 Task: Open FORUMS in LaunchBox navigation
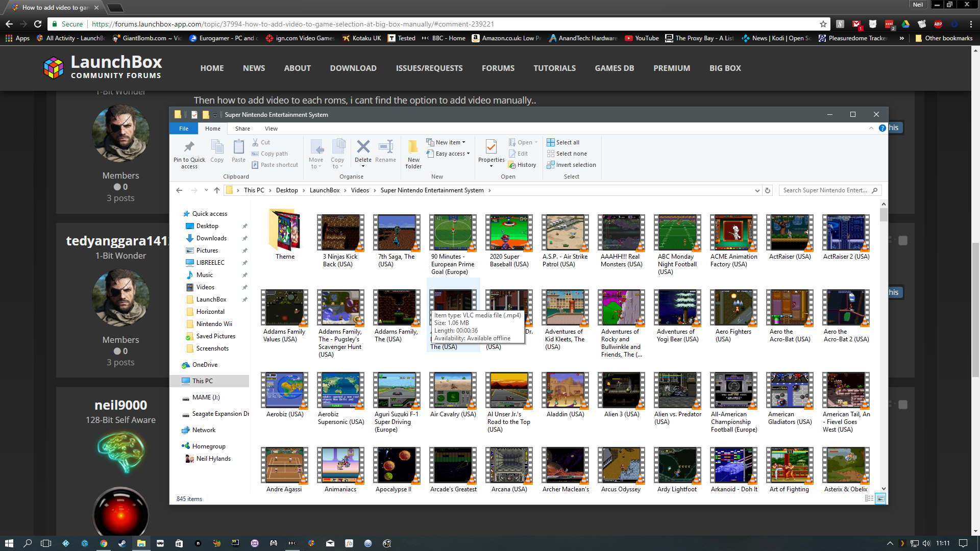pyautogui.click(x=498, y=68)
